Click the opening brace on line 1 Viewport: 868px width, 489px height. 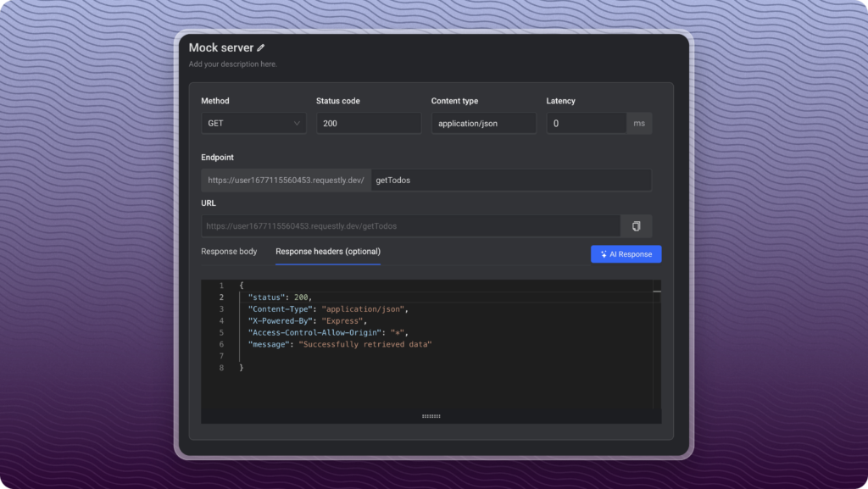[x=242, y=286]
